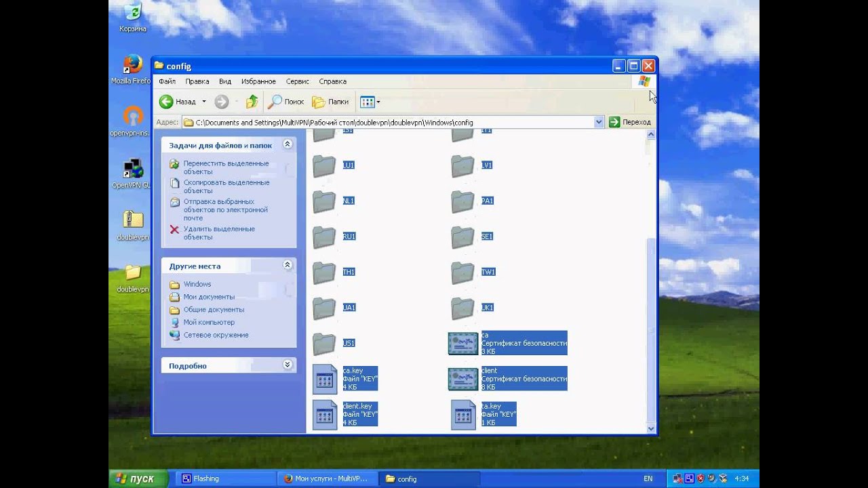Screen dimensions: 868x488
Task: Open the doublevpn folder on desktop
Action: (133, 278)
